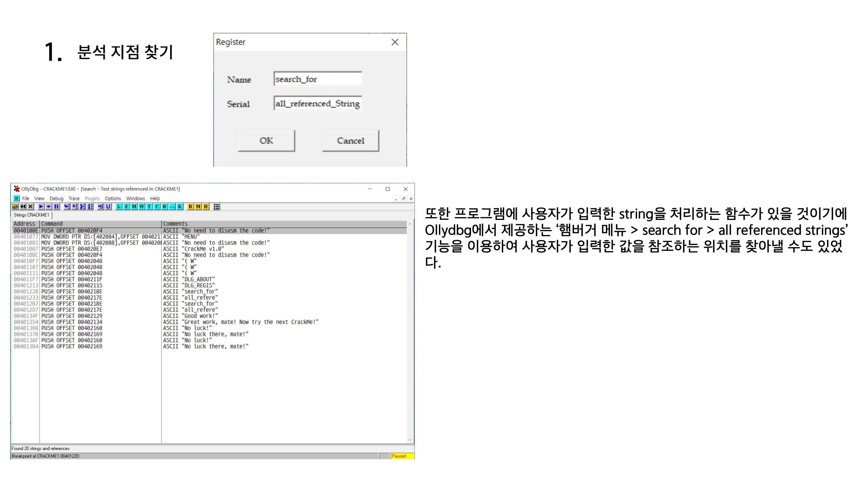This screenshot has width=868, height=488.
Task: Click OK in Register dialog
Action: pos(266,141)
